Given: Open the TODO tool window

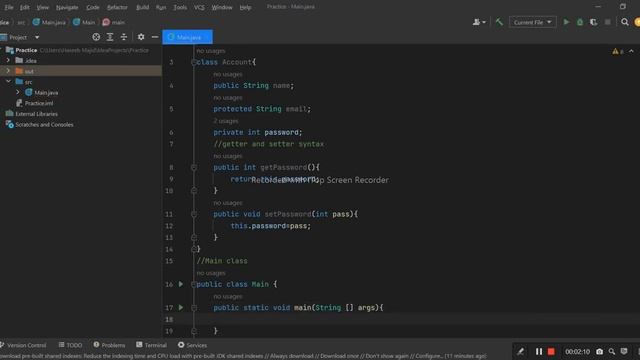Looking at the screenshot, I should [x=70, y=345].
